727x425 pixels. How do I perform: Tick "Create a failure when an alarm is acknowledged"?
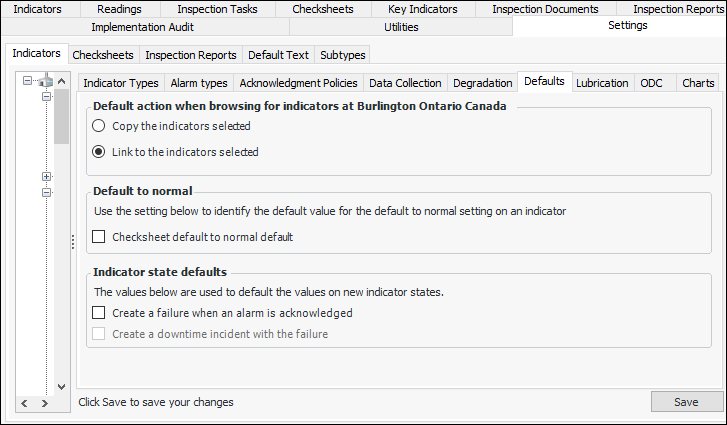point(99,313)
